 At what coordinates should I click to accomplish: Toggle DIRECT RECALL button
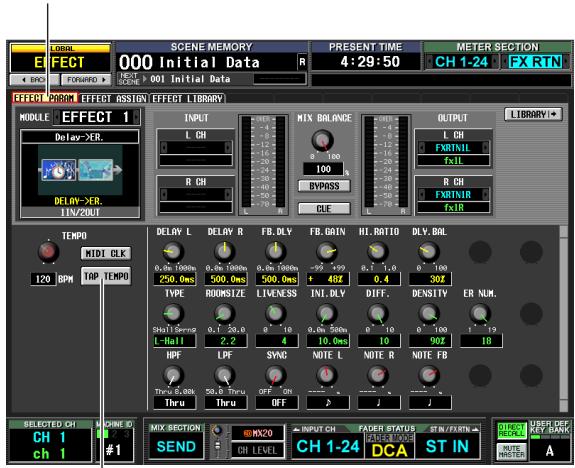(x=512, y=431)
